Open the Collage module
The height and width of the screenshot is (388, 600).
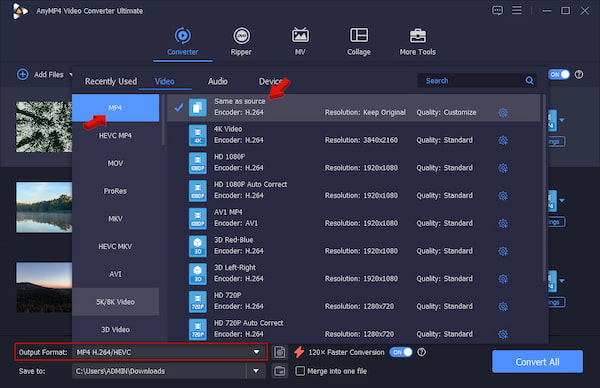coord(359,42)
